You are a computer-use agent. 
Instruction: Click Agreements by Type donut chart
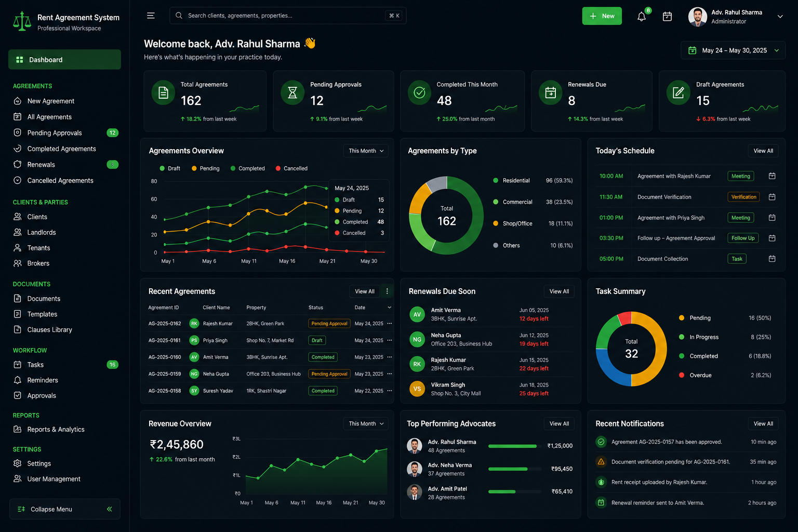[x=447, y=216]
